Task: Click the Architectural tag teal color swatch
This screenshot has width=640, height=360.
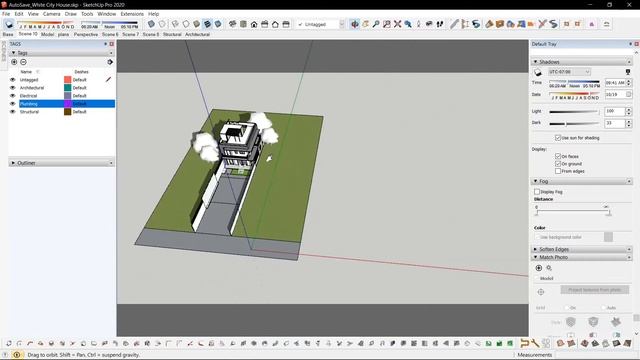Action: click(x=68, y=88)
